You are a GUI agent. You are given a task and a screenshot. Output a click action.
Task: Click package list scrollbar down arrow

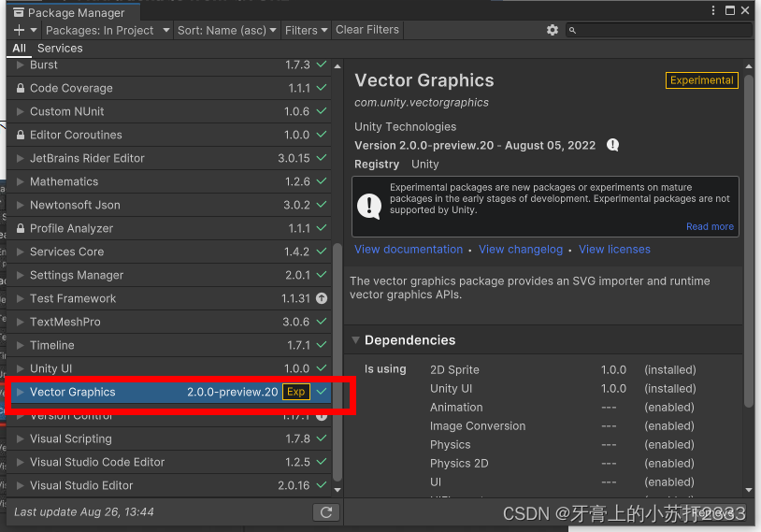pos(337,490)
